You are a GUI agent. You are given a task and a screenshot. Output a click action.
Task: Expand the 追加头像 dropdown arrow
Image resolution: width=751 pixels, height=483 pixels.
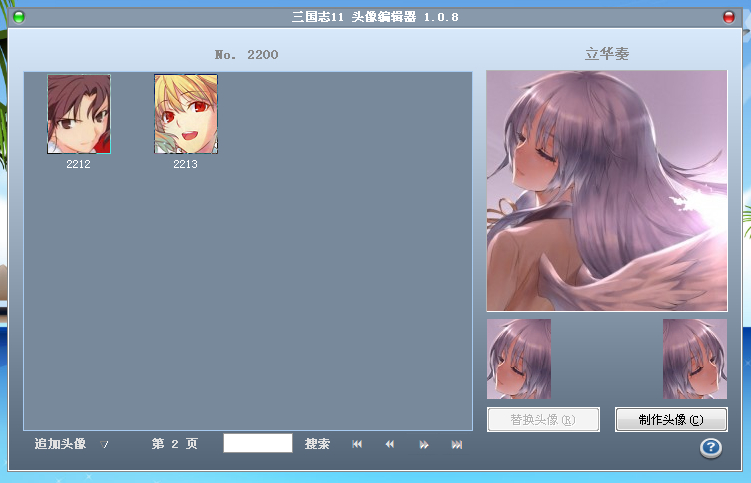coord(104,445)
